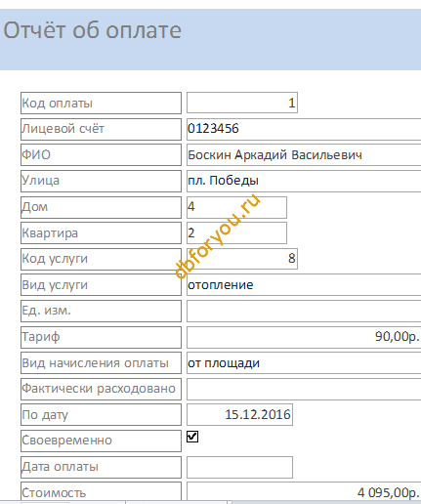Click the Код оплаты value field
421x504 pixels.
pos(242,103)
